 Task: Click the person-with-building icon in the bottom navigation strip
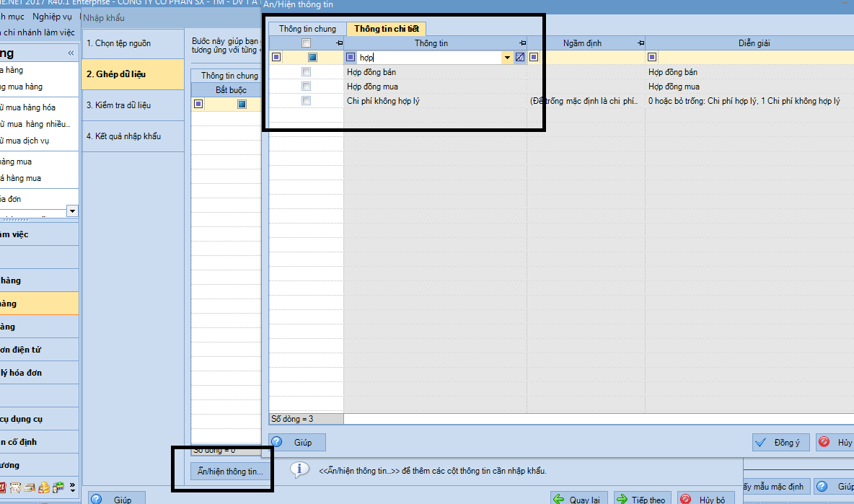(58, 487)
